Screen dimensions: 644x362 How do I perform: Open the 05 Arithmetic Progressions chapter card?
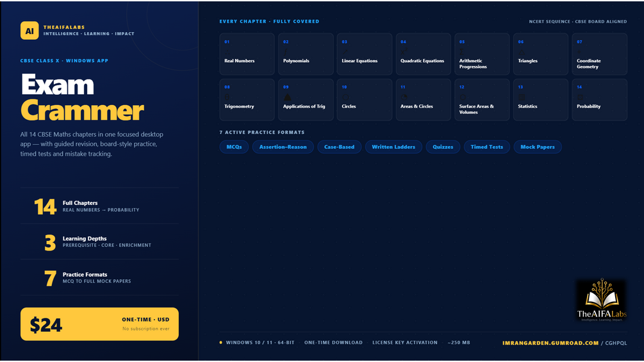click(x=482, y=54)
